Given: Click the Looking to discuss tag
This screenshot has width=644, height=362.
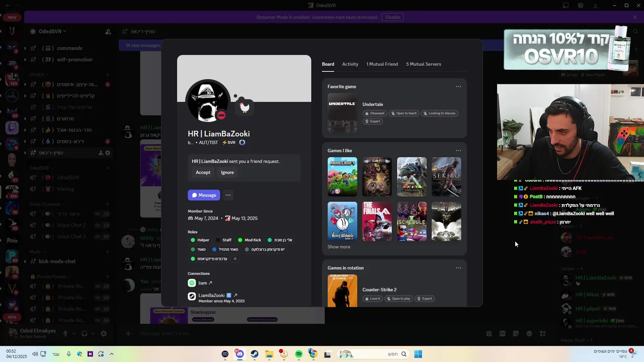Looking at the screenshot, I should click(x=440, y=113).
